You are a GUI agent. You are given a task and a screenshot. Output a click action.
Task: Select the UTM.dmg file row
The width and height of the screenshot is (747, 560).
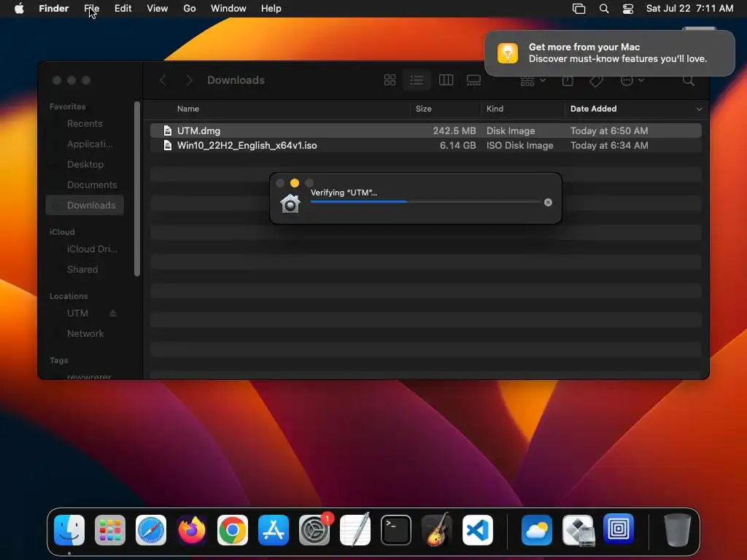pyautogui.click(x=425, y=131)
